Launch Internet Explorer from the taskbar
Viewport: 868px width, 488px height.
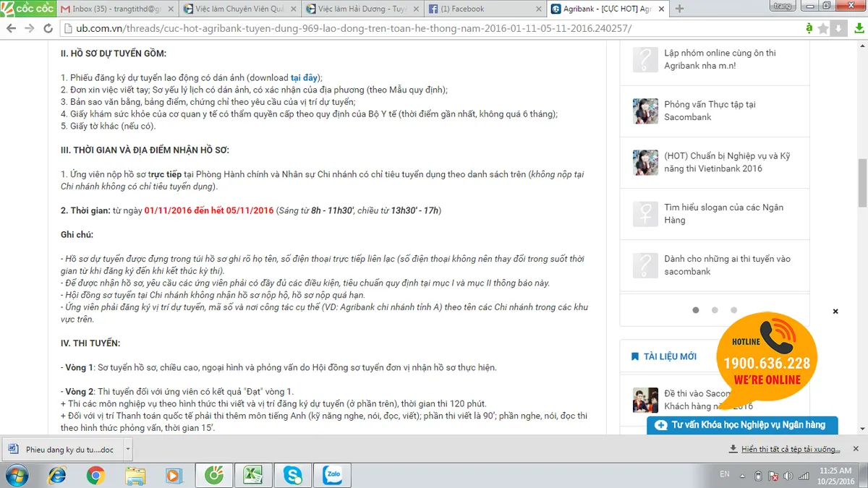pyautogui.click(x=57, y=475)
